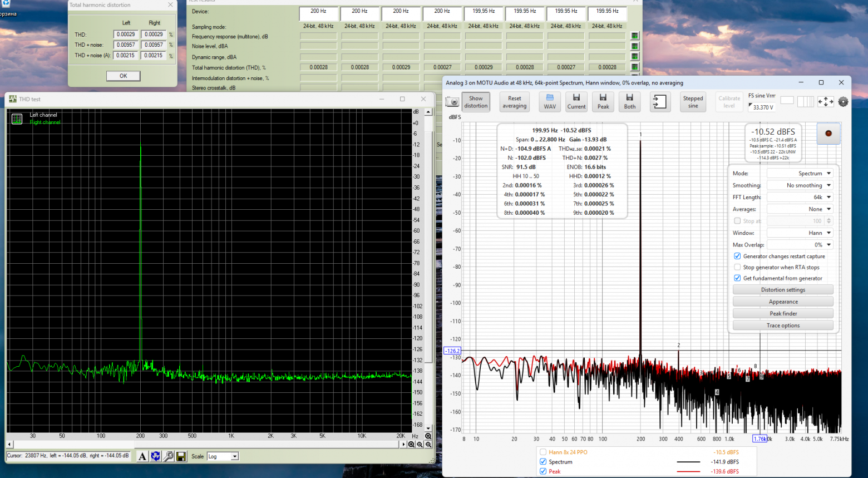Click the camera screenshot icon in RTA toolbar

click(x=452, y=102)
